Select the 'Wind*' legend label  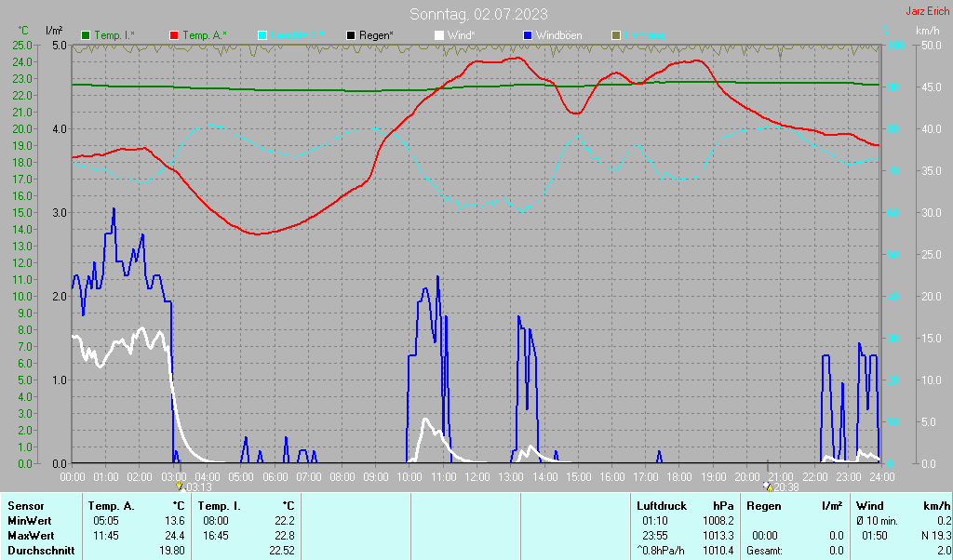[462, 35]
